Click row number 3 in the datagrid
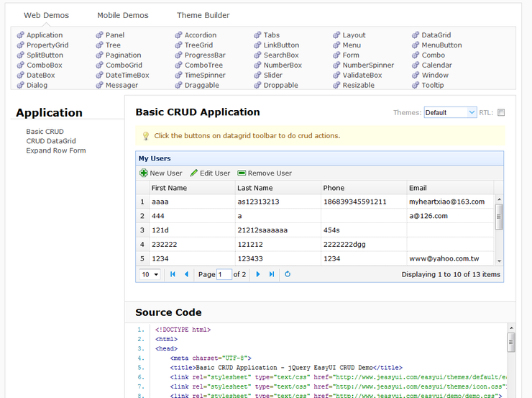This screenshot has height=398, width=532. point(142,230)
